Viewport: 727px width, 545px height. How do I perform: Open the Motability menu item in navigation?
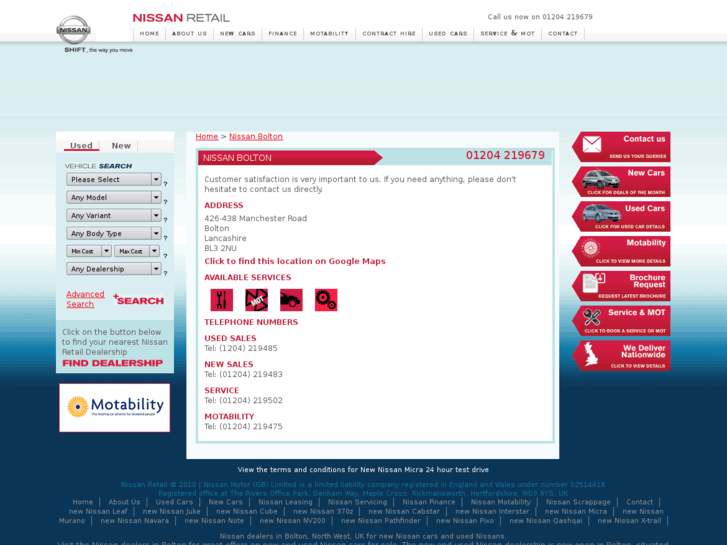329,33
